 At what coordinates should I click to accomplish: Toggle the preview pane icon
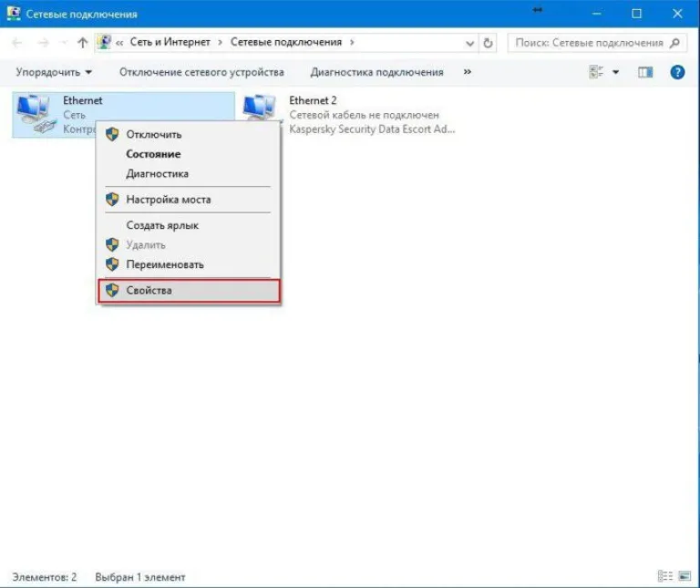click(x=645, y=72)
